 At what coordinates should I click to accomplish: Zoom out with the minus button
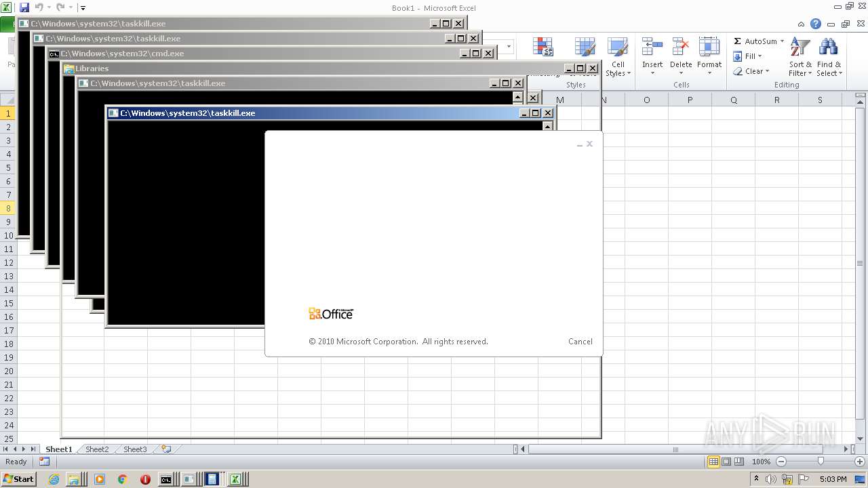click(x=781, y=462)
